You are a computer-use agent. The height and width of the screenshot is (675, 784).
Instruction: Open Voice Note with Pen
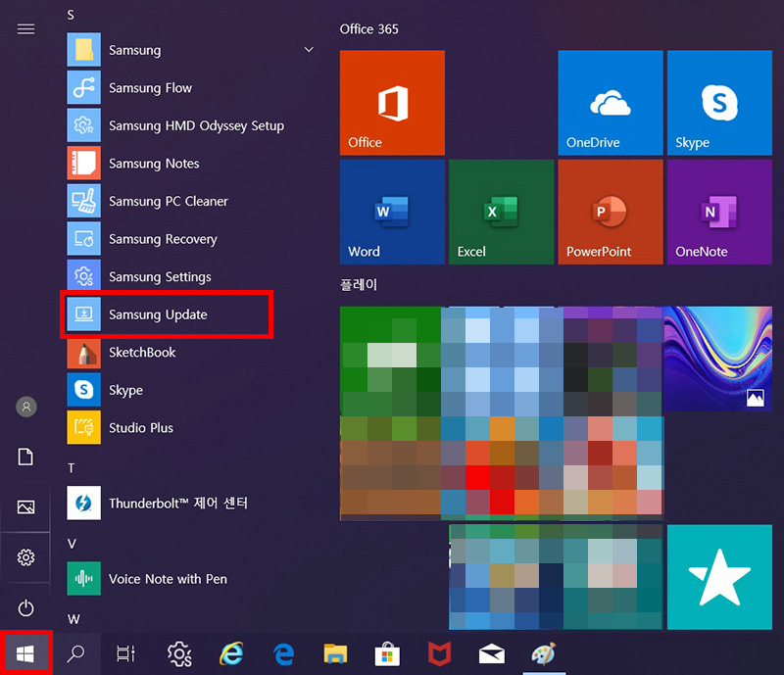(190, 578)
